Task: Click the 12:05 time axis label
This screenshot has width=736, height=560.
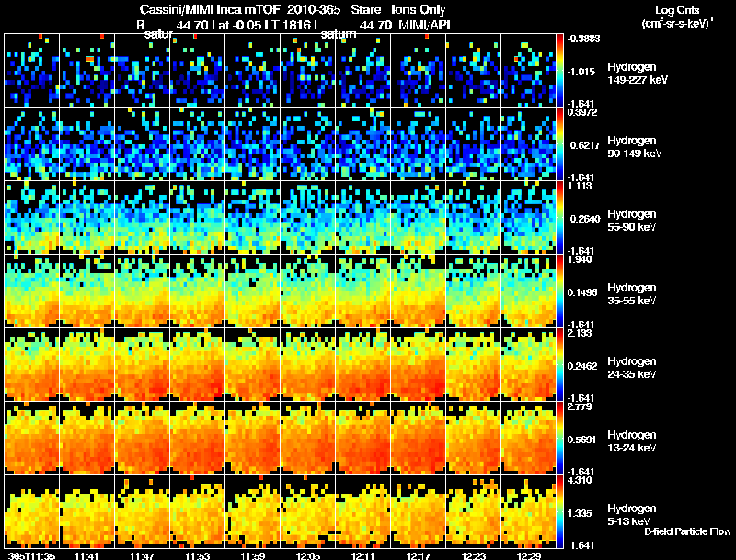Action: point(308,555)
